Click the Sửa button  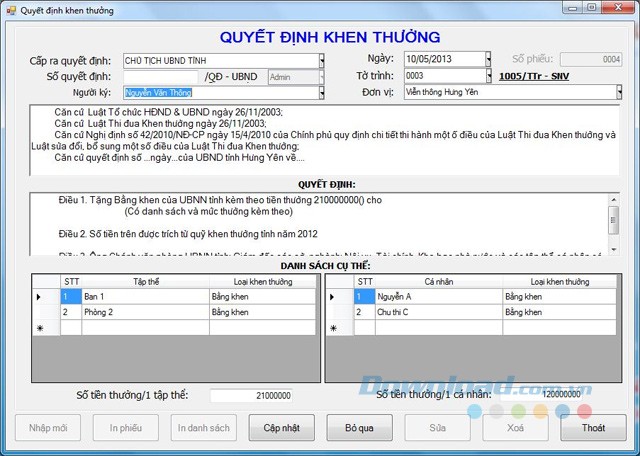click(x=438, y=428)
